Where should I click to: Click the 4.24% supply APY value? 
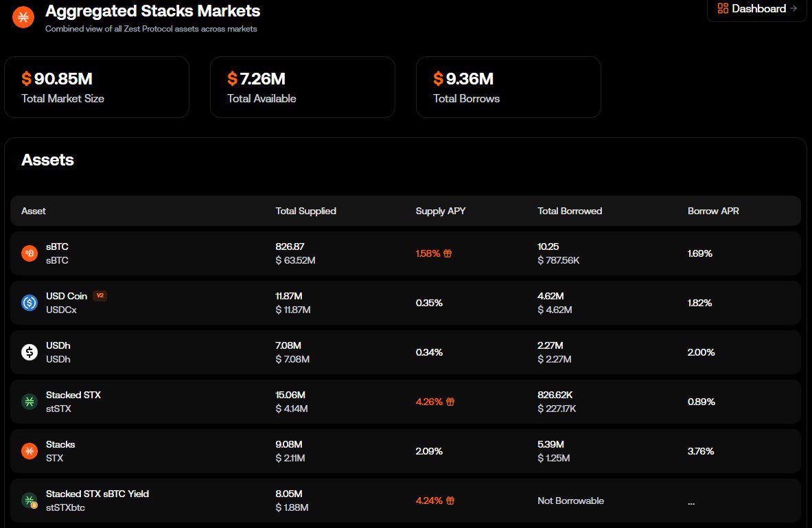coord(429,501)
